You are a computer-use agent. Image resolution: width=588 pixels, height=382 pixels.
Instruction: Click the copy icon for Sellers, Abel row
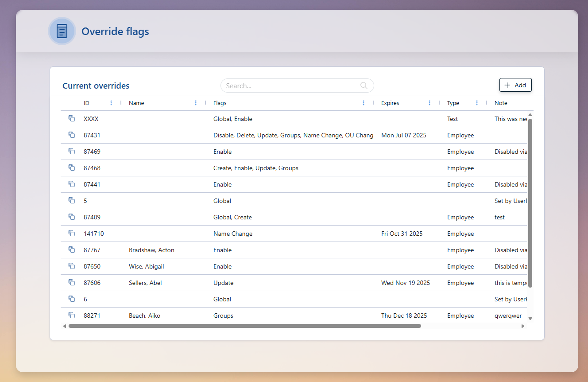[x=71, y=282]
